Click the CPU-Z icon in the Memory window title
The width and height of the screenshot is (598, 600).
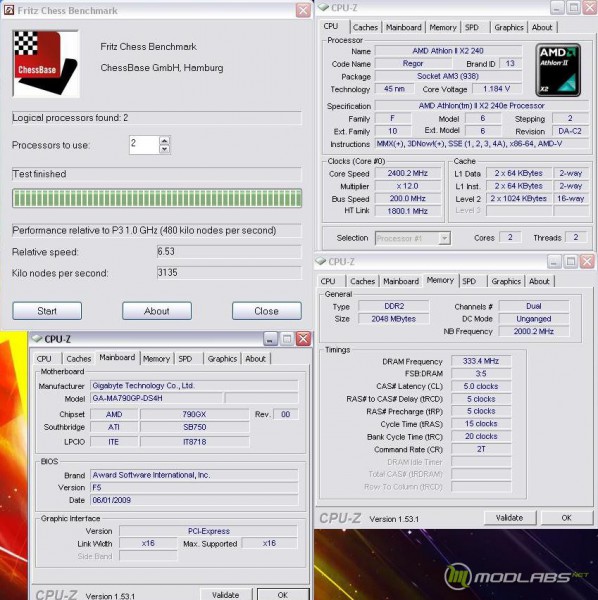click(321, 261)
